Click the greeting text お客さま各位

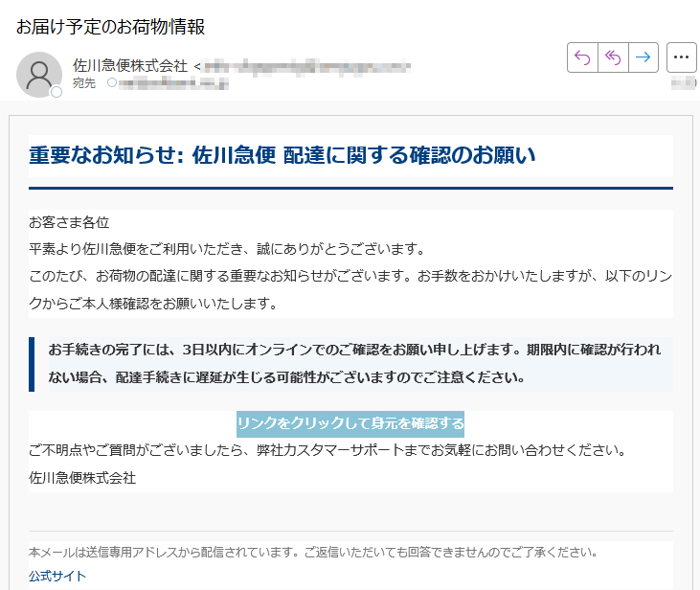point(69,222)
